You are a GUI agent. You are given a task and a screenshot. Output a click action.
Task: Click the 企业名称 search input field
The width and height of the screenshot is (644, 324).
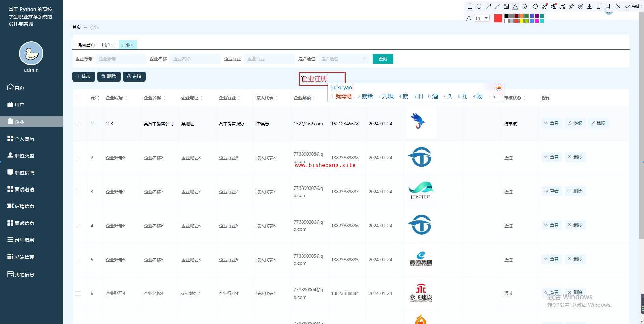pos(195,59)
